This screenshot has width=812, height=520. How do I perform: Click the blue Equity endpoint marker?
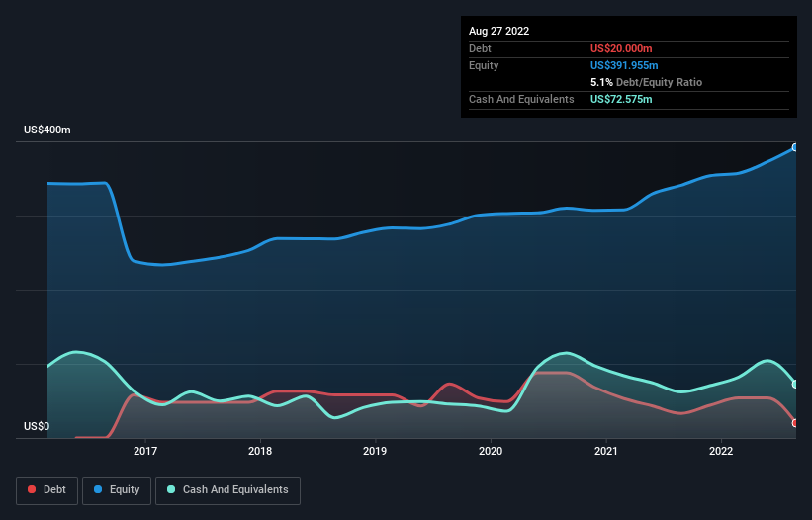click(x=795, y=148)
